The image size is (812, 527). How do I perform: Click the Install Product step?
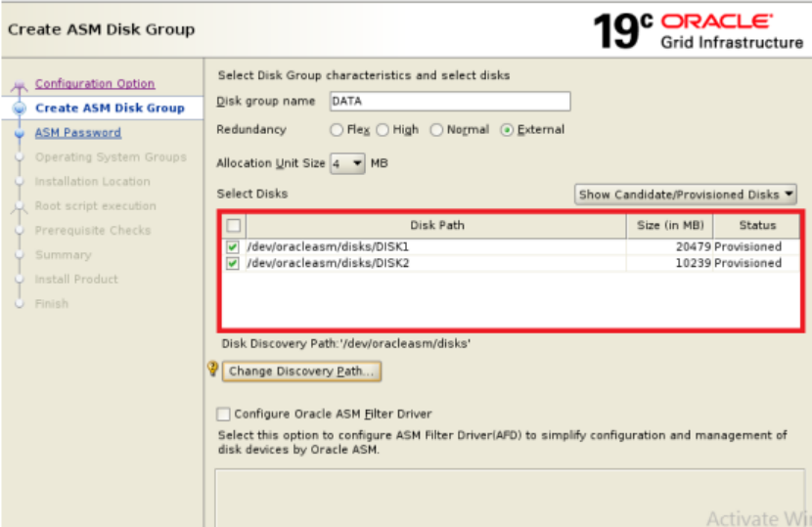pyautogui.click(x=76, y=280)
